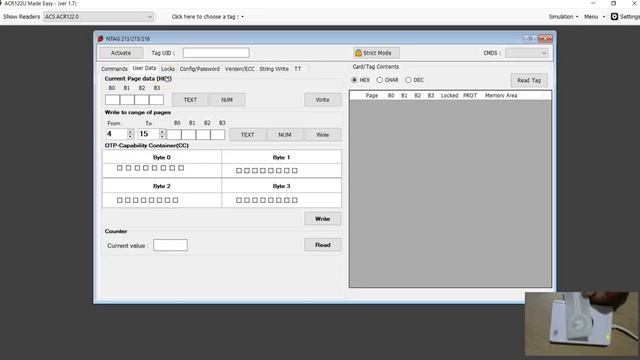Select the User Data tab
640x360 pixels.
click(144, 68)
